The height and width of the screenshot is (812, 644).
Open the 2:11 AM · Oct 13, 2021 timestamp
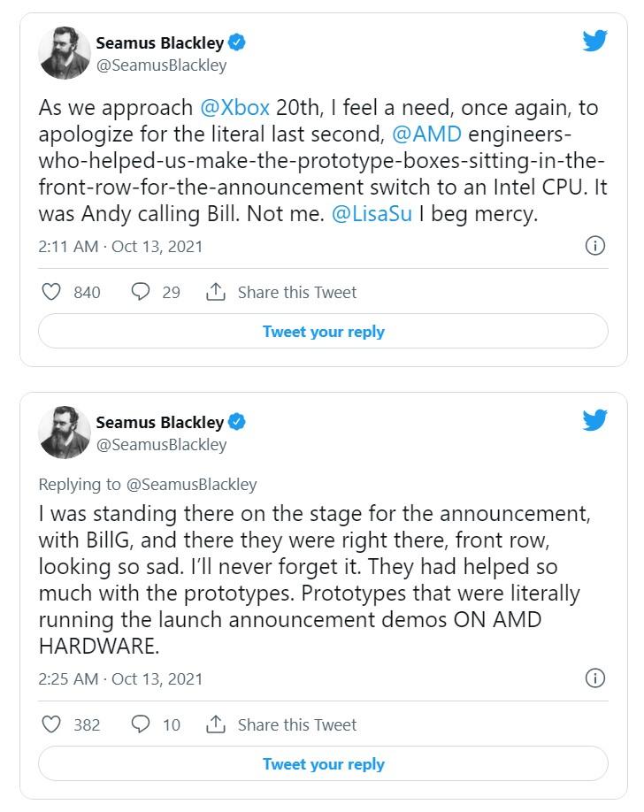tap(120, 247)
